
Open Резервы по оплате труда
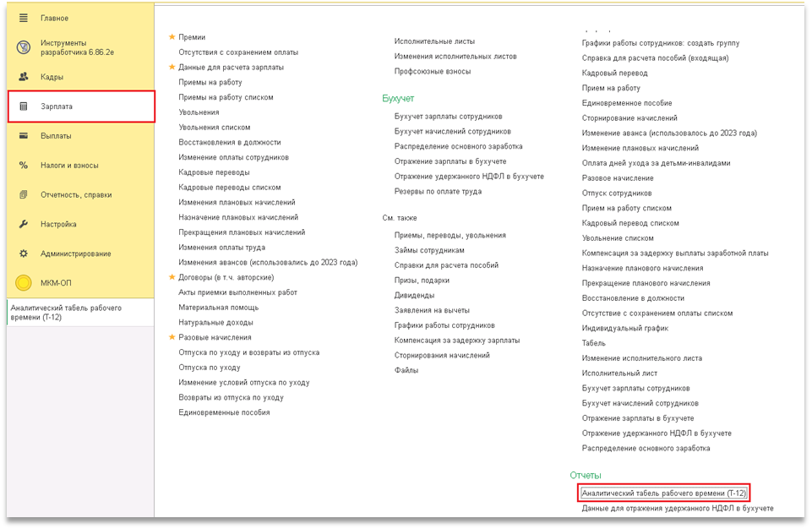[438, 192]
